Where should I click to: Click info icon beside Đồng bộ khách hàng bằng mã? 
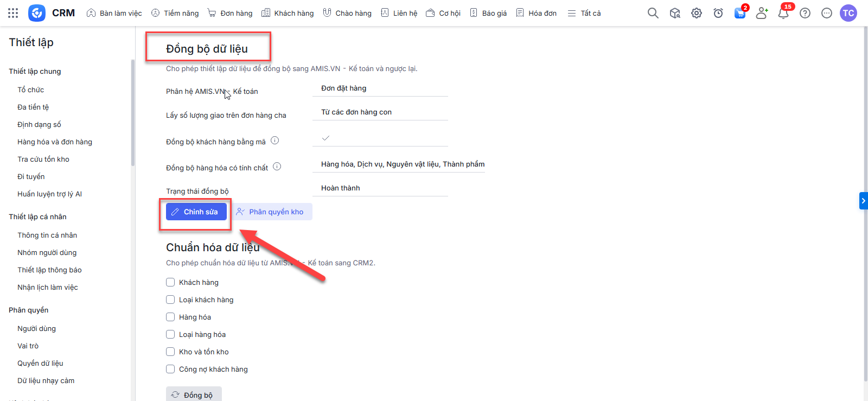275,141
